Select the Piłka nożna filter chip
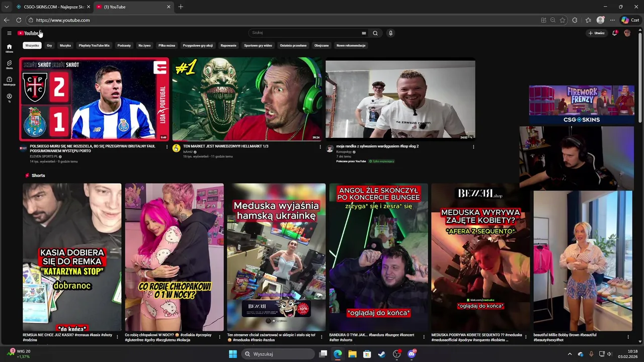Screen dimensions: 644x362 click(167, 45)
